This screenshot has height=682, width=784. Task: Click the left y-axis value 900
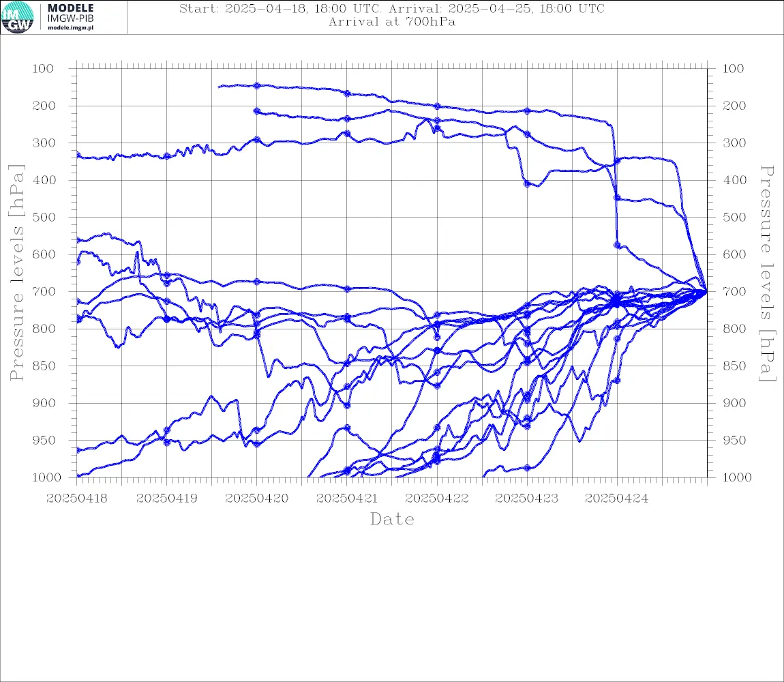43,403
